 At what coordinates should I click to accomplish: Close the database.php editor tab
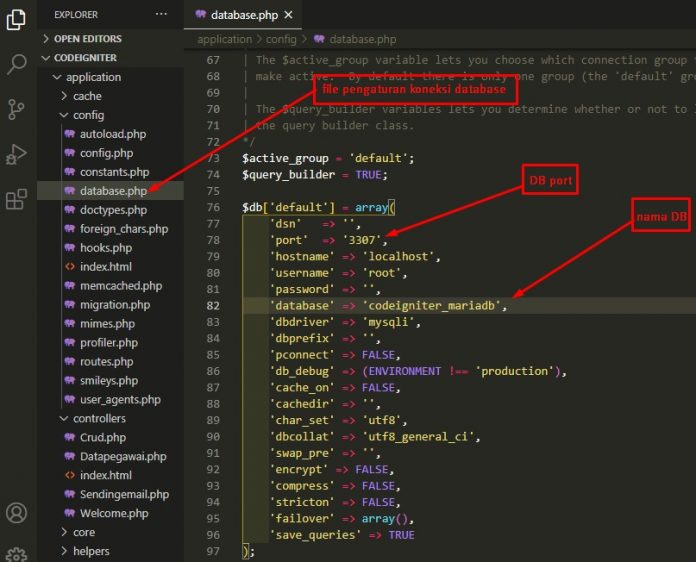(x=289, y=15)
